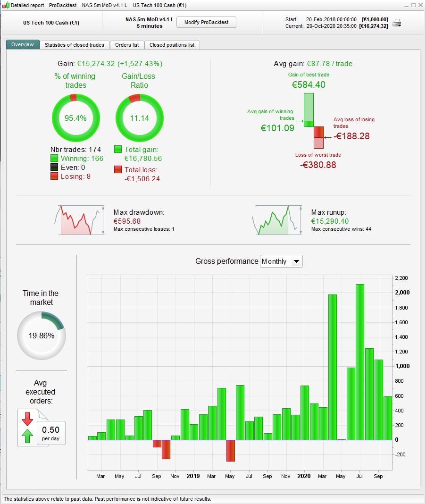Click the candlestick app icon in title bar
Viewport: 426px width, 504px height.
tap(6, 5)
